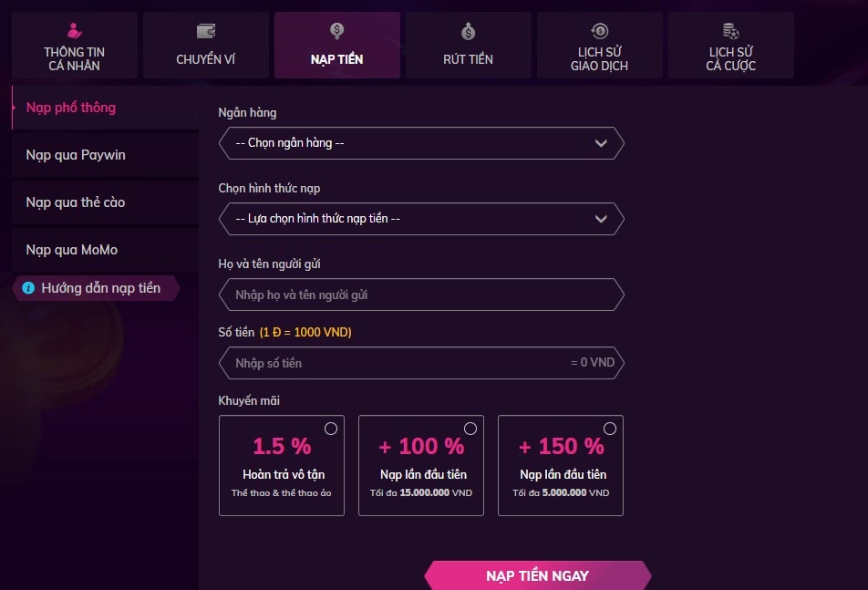The width and height of the screenshot is (868, 590).
Task: Click the blue info icon beside Hướng dẫn
Action: (28, 288)
